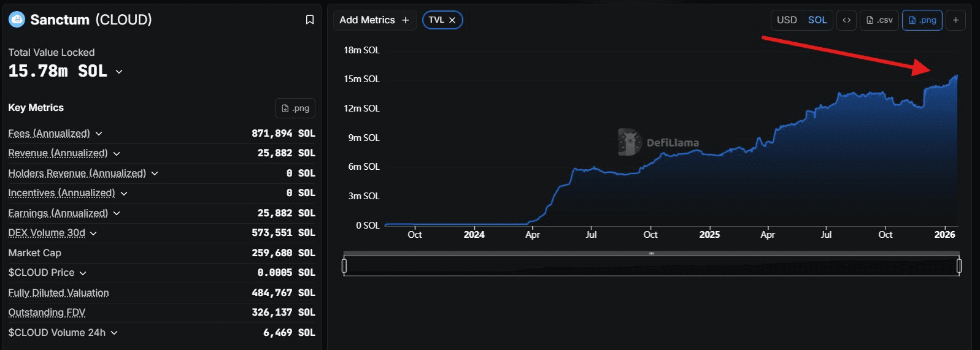Click the chart line peak near 2026
Image resolution: width=980 pixels, height=350 pixels.
[956, 75]
